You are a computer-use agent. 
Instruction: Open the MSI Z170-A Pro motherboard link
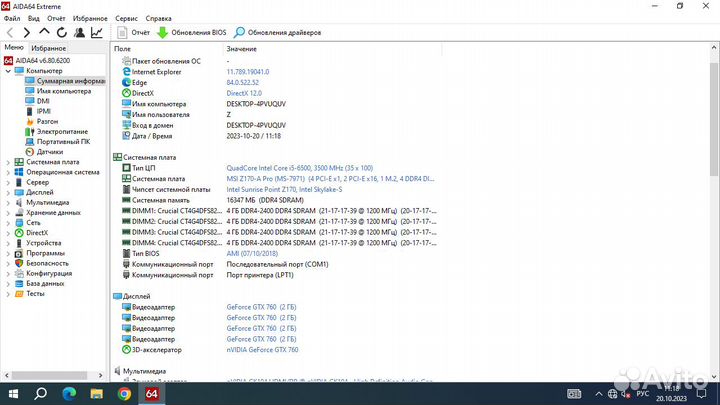330,179
